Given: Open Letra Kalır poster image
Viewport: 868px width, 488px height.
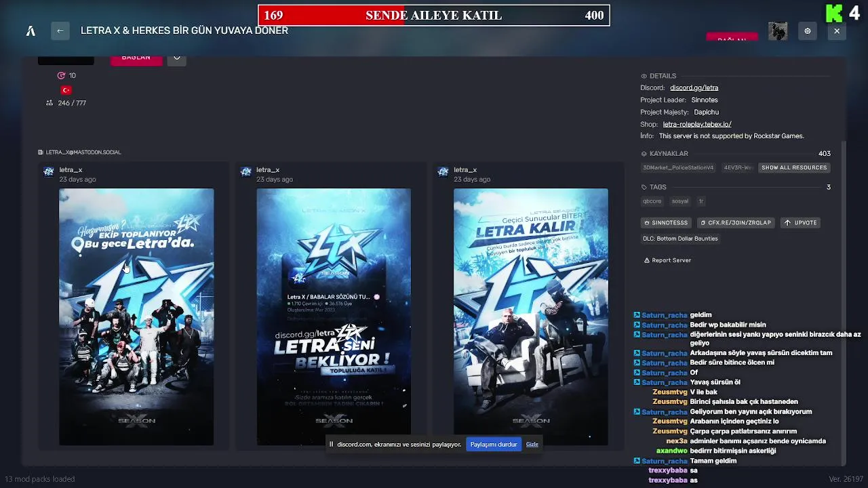Looking at the screenshot, I should (531, 317).
